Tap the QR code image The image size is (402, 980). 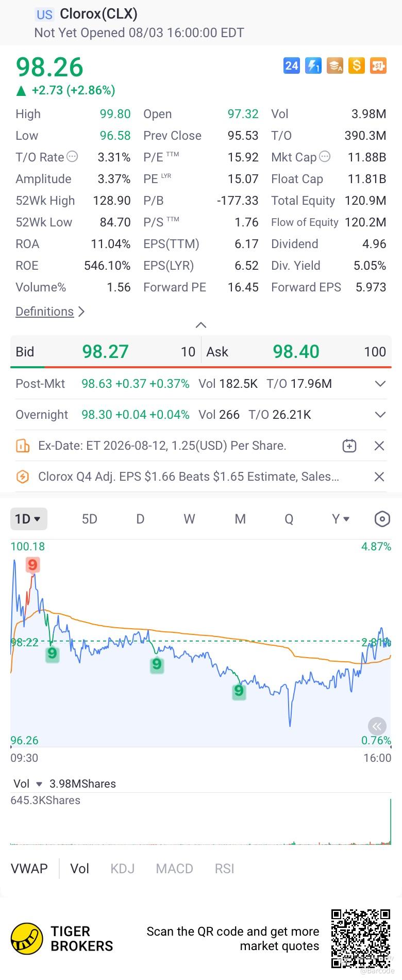pos(360,939)
